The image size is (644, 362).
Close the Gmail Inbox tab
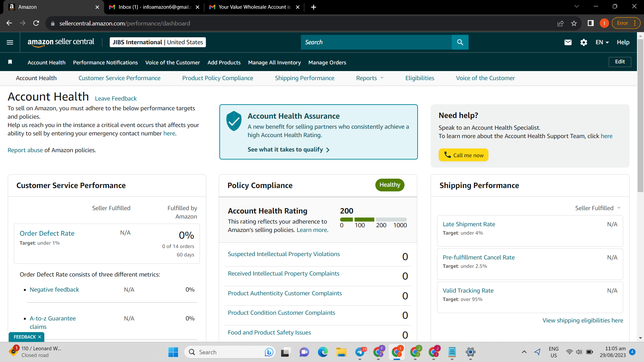[198, 7]
